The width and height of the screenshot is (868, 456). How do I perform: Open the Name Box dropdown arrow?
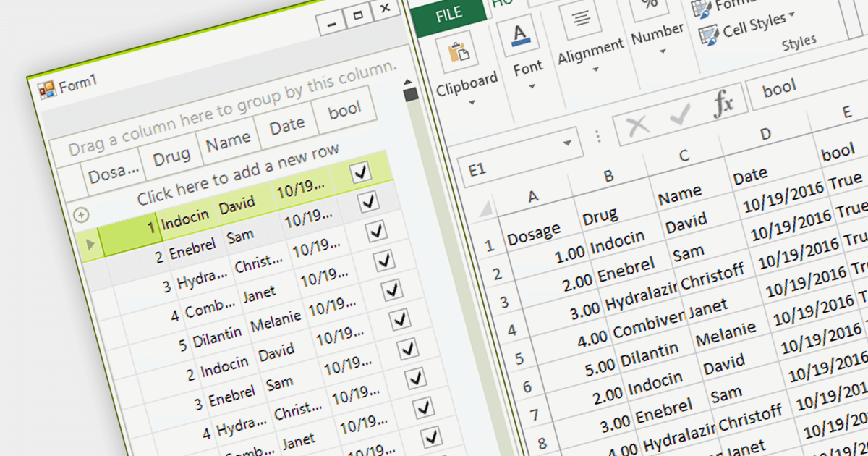(567, 142)
